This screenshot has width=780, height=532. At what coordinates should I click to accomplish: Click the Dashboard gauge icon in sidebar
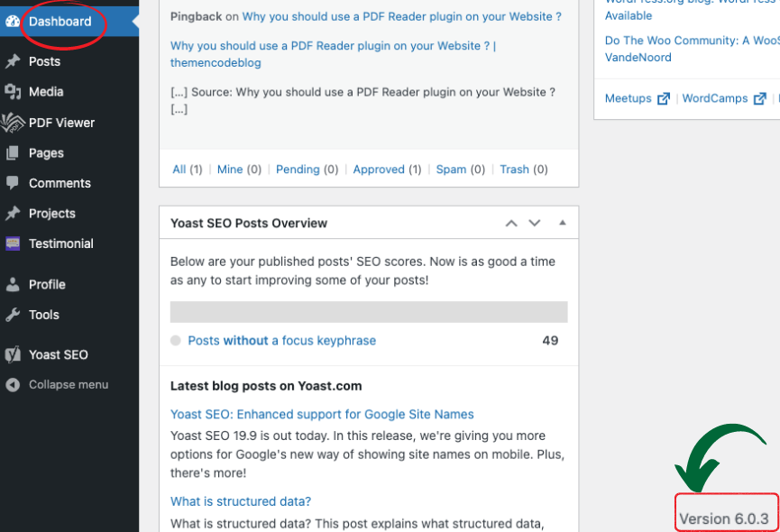point(13,22)
